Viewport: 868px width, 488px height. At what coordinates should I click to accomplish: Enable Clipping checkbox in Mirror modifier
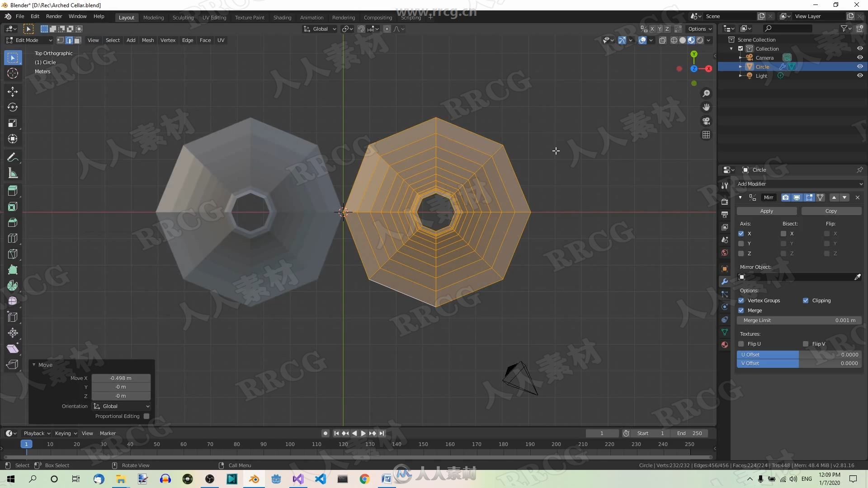tap(806, 300)
